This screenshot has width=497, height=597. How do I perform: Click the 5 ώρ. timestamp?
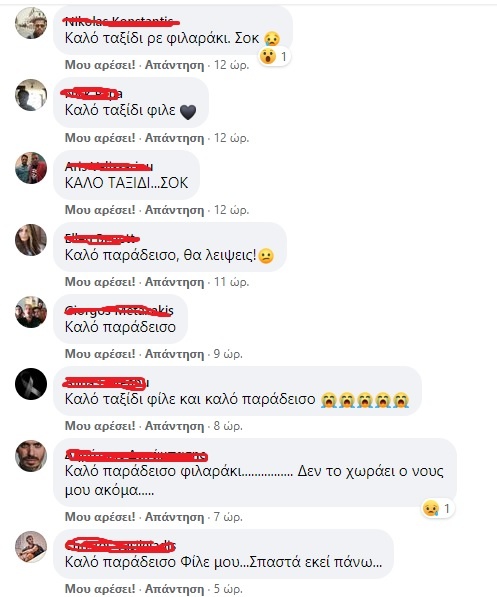(x=228, y=589)
